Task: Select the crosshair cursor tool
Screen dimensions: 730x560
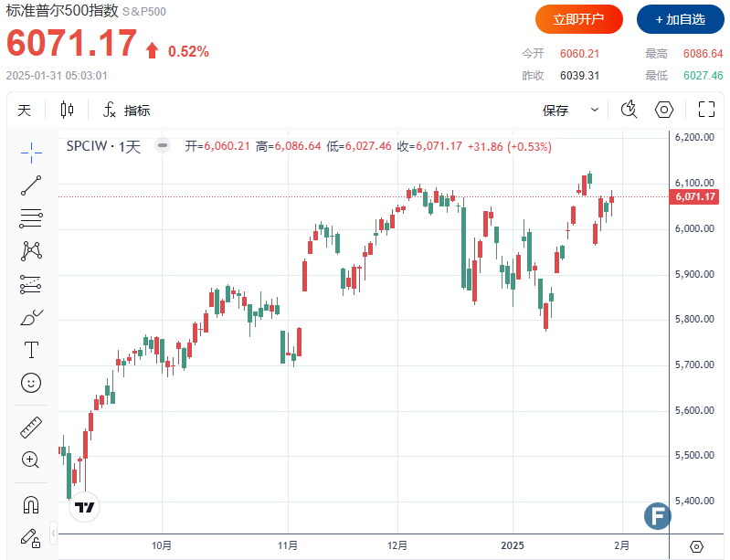Action: [31, 153]
